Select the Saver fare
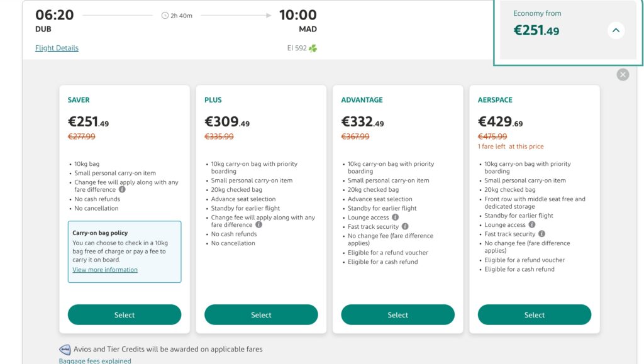 [125, 315]
